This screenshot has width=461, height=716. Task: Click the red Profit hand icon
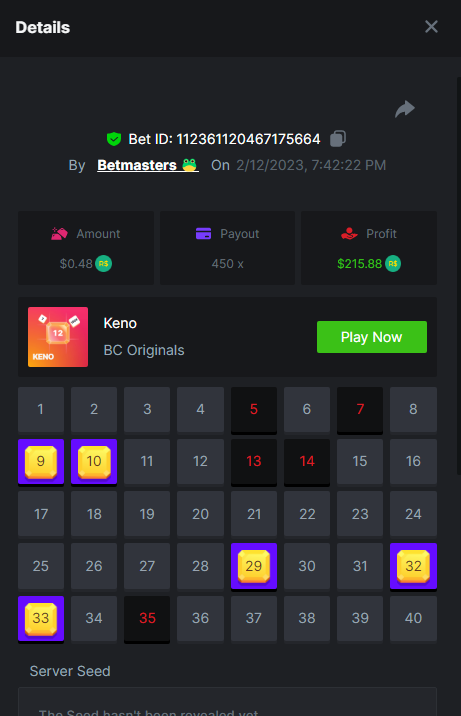tap(349, 233)
